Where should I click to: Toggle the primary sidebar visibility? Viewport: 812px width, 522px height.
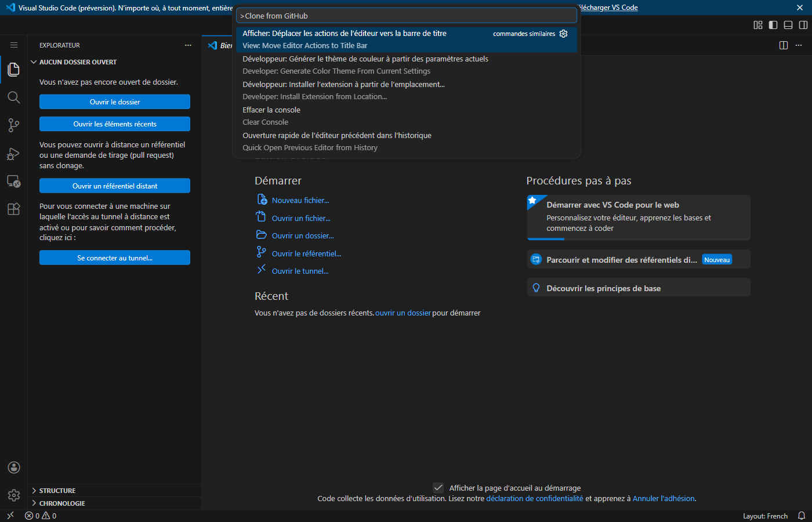tap(772, 25)
